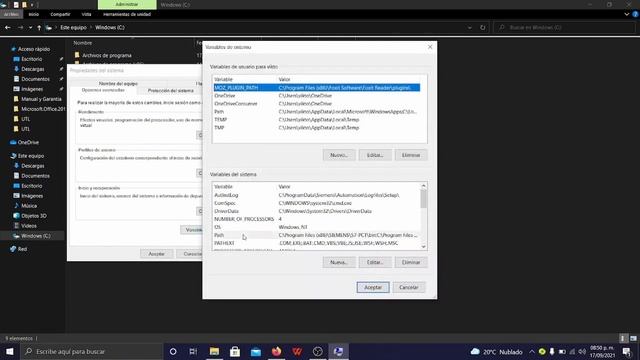Open Task View on the taskbar
640x360 pixels.
(x=193, y=351)
